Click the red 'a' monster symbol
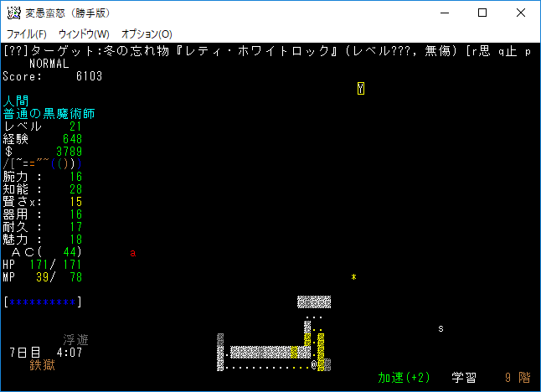The height and width of the screenshot is (392, 541). coord(132,252)
